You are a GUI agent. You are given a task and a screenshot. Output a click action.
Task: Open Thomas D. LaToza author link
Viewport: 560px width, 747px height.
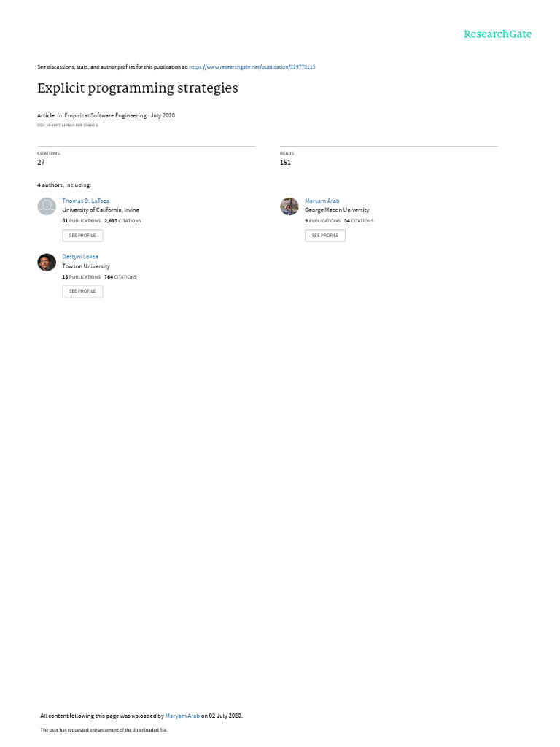coord(86,201)
